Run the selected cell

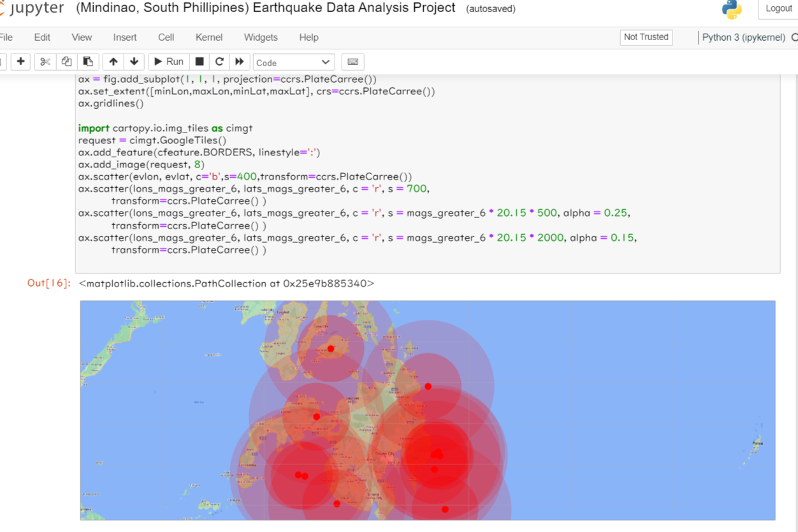pyautogui.click(x=169, y=62)
